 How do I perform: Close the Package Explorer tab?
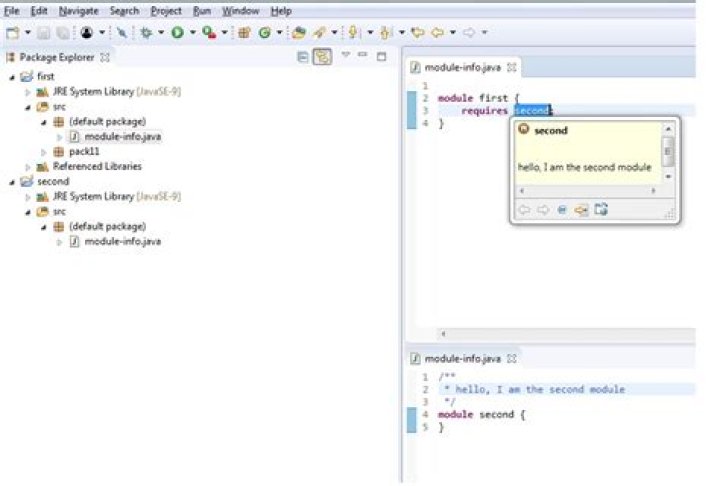pos(105,57)
